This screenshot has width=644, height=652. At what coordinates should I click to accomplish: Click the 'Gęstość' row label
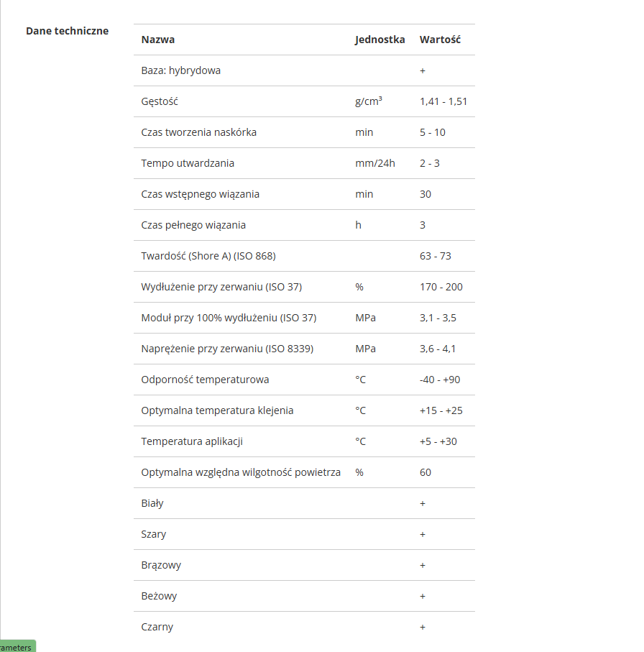point(160,101)
